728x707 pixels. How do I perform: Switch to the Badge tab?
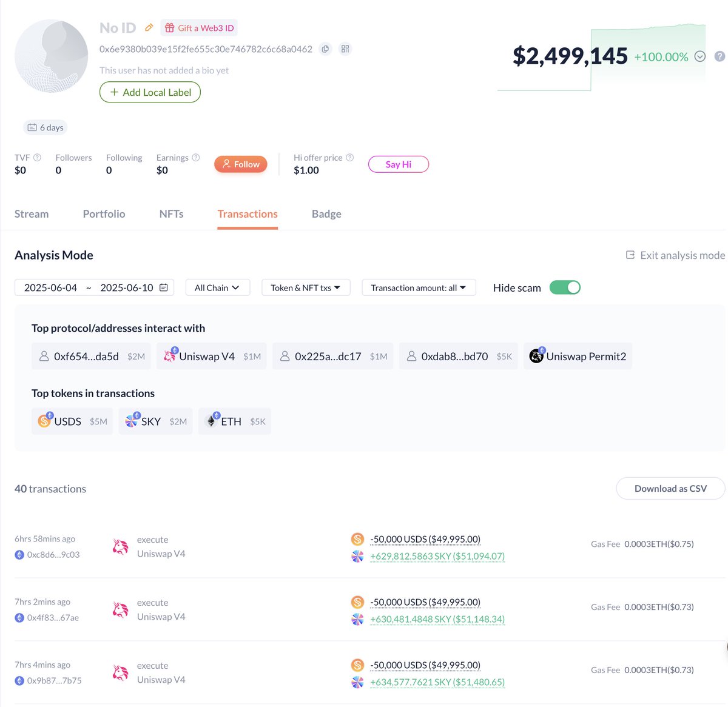pos(326,214)
